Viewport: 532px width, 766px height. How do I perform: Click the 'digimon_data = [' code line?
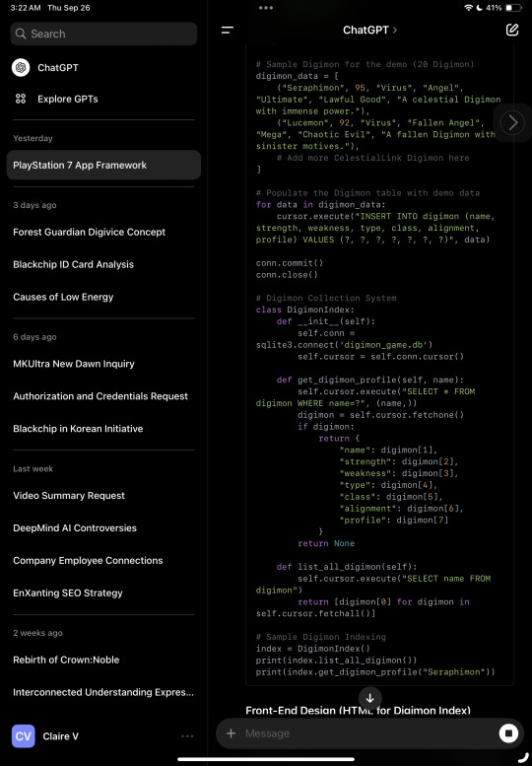(298, 76)
